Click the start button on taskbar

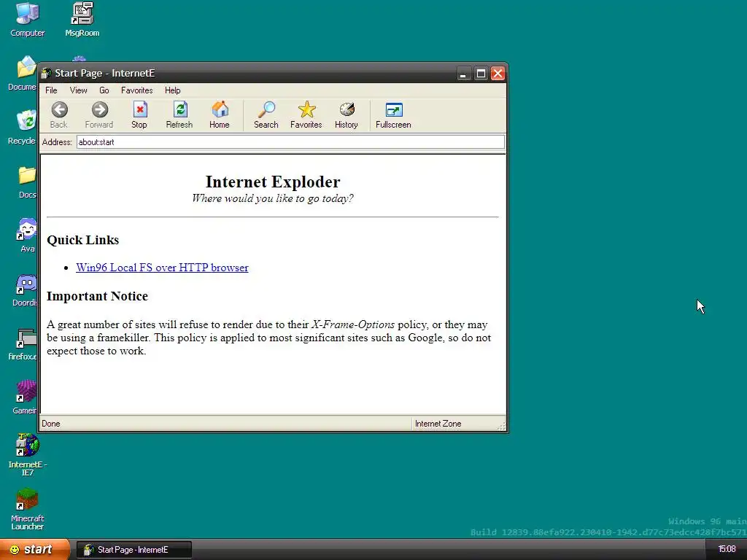(34, 550)
